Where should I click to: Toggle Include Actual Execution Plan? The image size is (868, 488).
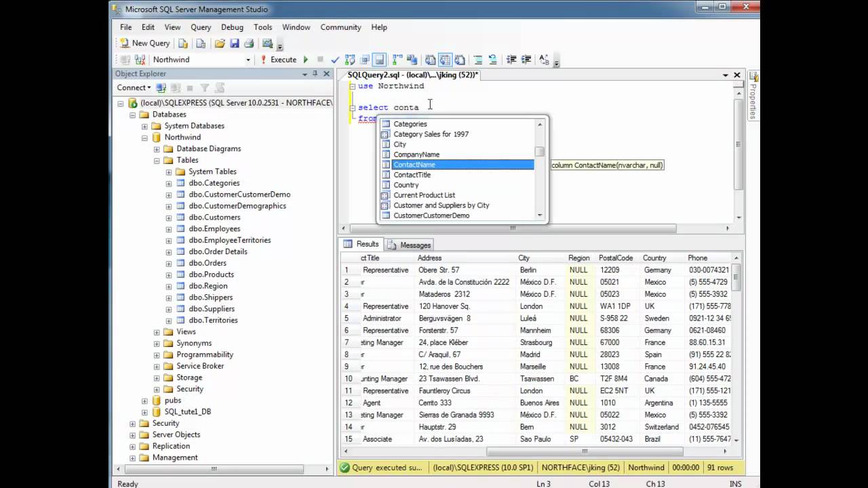(x=397, y=60)
